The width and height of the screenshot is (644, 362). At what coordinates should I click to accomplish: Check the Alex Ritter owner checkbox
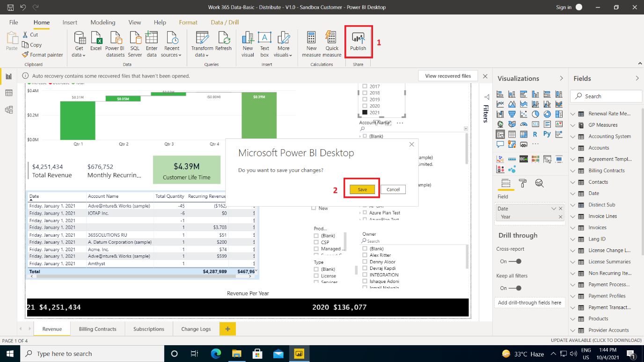pos(365,255)
